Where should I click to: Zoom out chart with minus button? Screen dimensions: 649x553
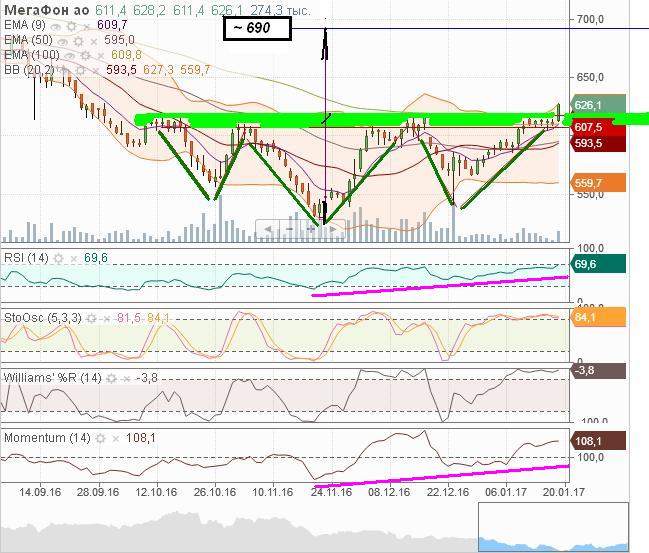click(x=290, y=229)
